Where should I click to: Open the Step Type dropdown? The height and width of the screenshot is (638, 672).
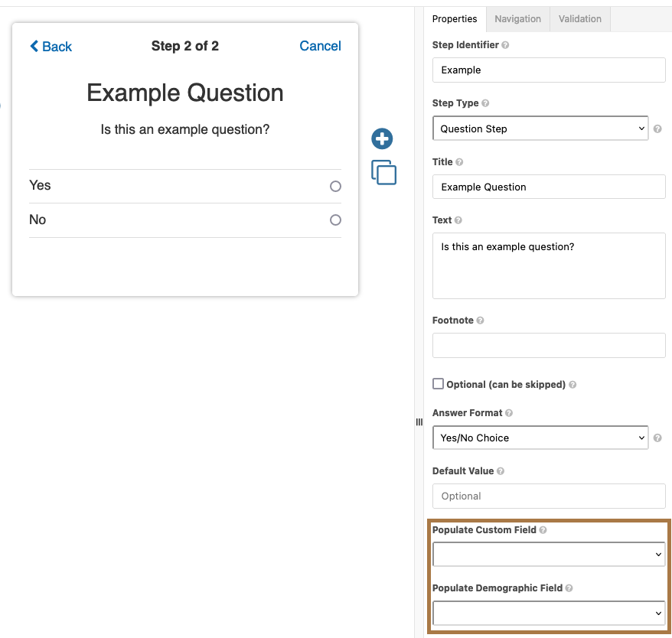tap(540, 129)
